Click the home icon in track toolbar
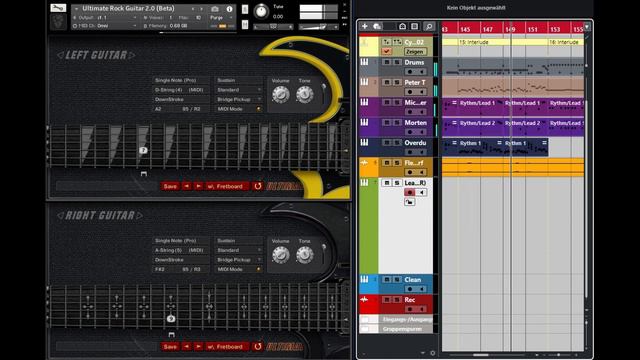Screen dimensions: 640x360 coord(402,27)
